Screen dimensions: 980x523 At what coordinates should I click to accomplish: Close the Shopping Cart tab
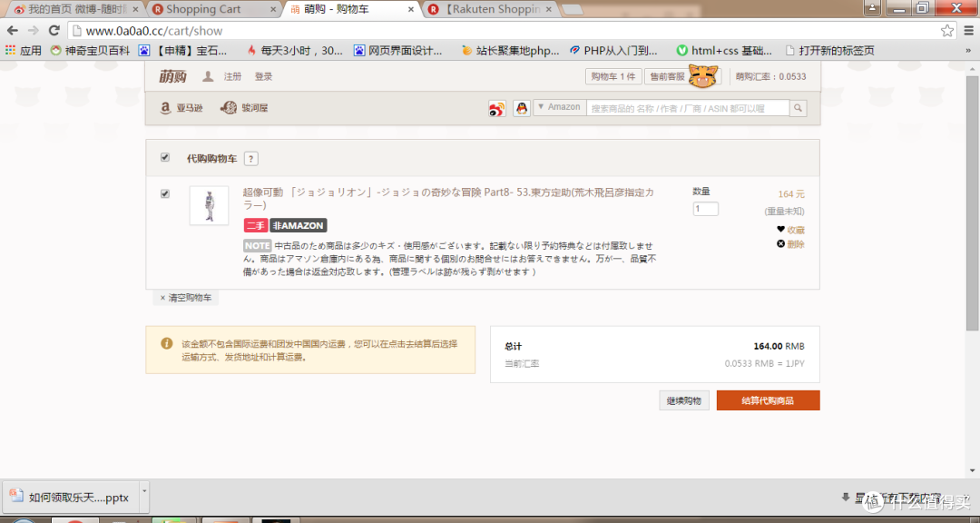[273, 9]
